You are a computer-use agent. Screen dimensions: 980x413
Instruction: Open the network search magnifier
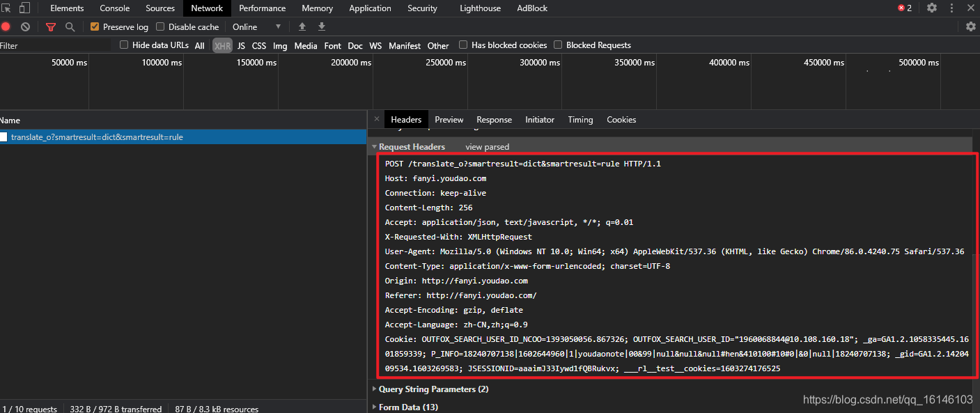point(70,27)
